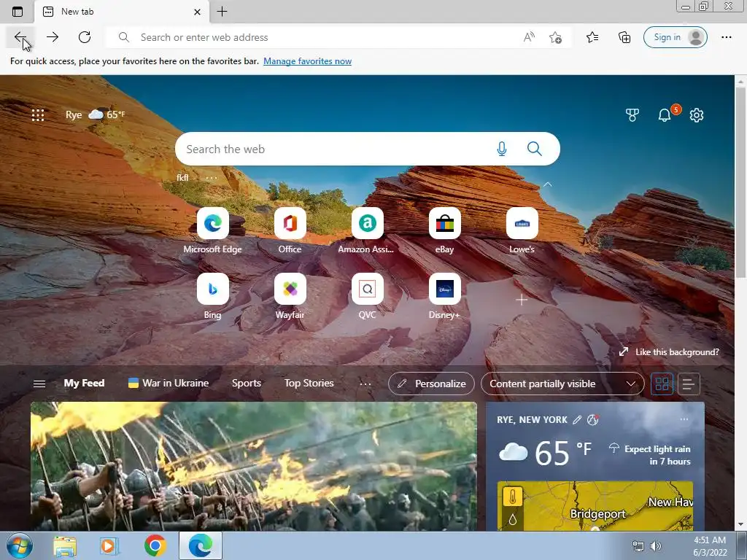Open Collections icon in toolbar
The image size is (747, 560).
click(x=624, y=37)
